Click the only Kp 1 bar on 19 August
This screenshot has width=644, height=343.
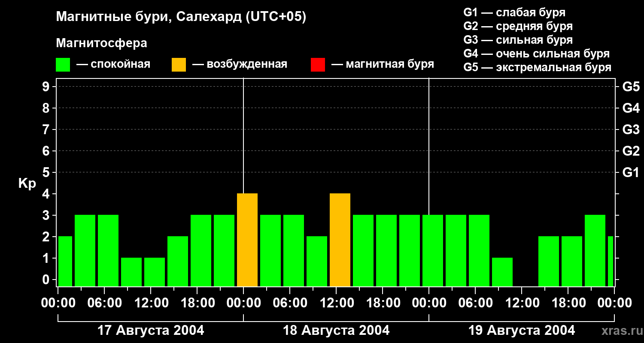(x=502, y=272)
